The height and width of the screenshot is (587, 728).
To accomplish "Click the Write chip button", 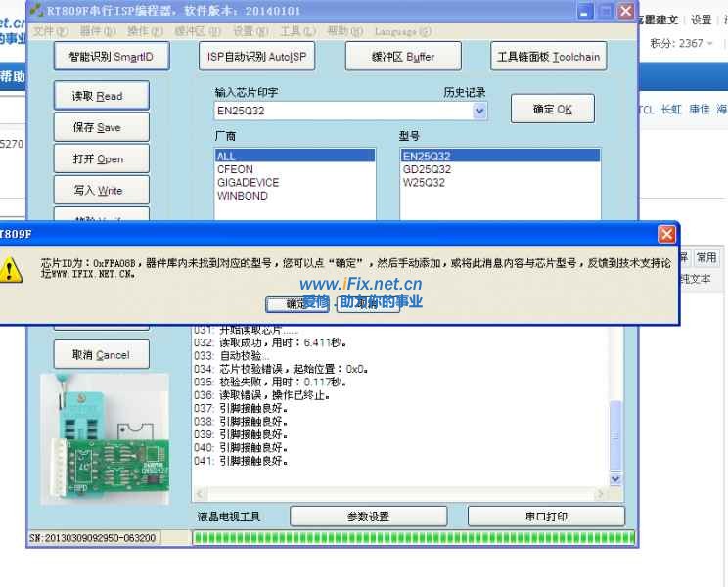I will 103,190.
